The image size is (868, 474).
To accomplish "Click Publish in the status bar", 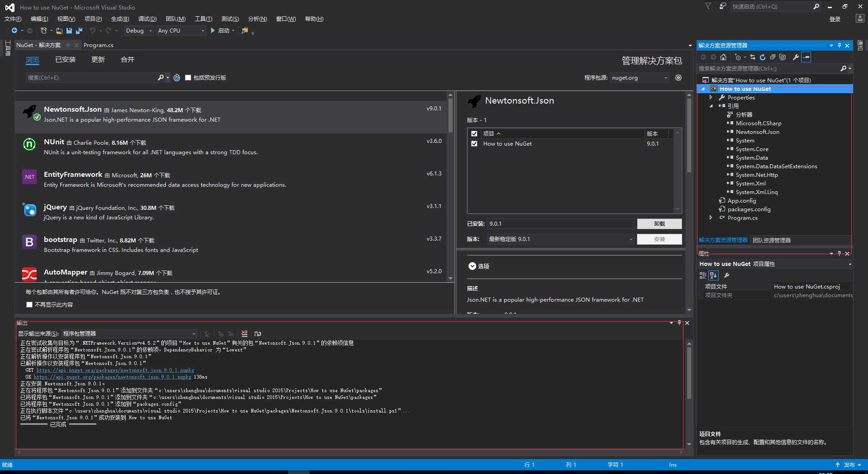I will tap(849, 465).
